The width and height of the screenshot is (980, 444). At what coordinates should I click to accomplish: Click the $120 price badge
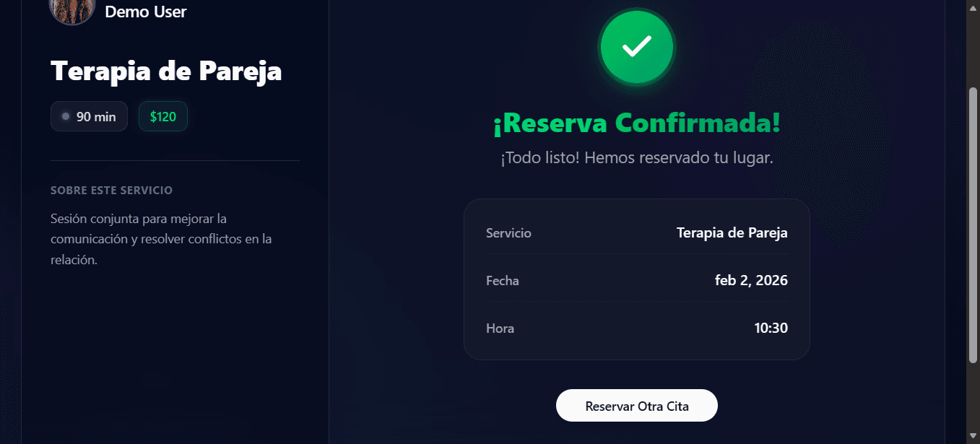point(163,117)
